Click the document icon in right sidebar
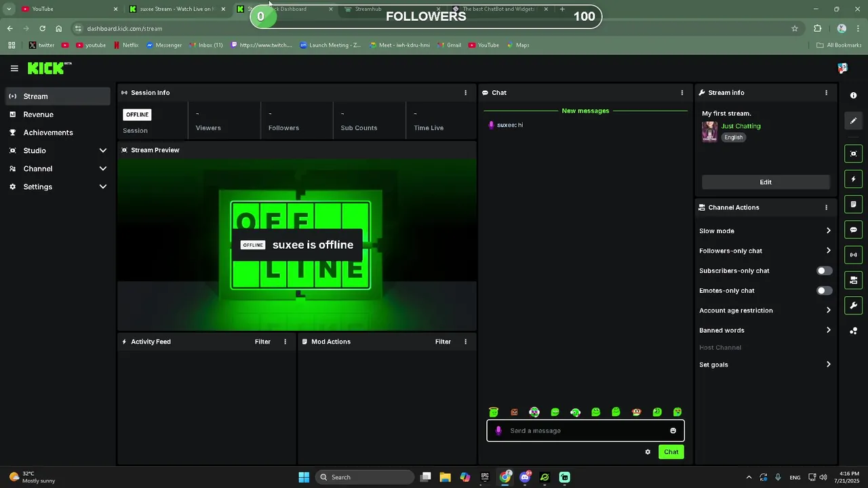 tap(853, 204)
